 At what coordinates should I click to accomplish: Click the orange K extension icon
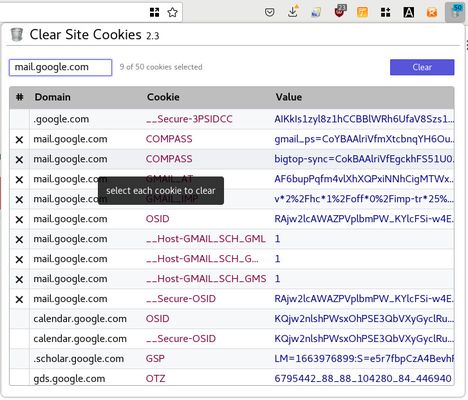432,12
